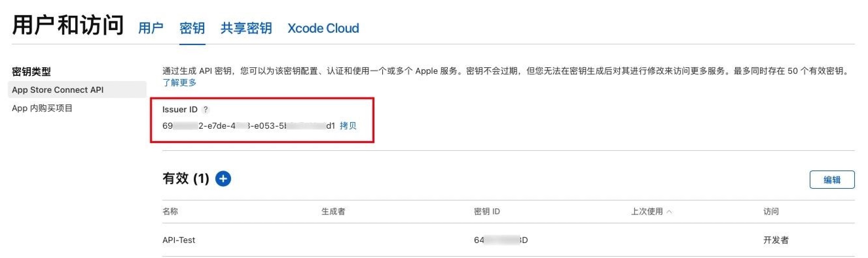
Task: Click the Issuer ID value text
Action: coord(249,126)
